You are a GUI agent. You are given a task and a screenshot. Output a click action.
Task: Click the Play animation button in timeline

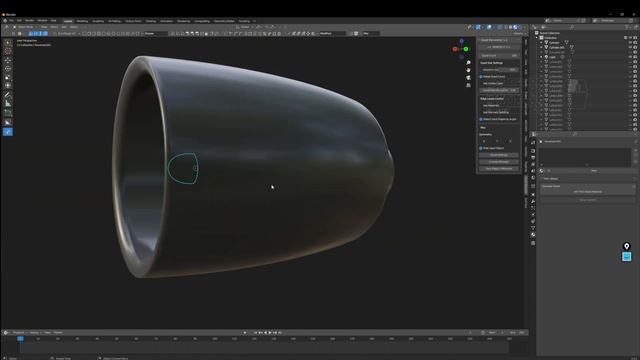pyautogui.click(x=270, y=333)
